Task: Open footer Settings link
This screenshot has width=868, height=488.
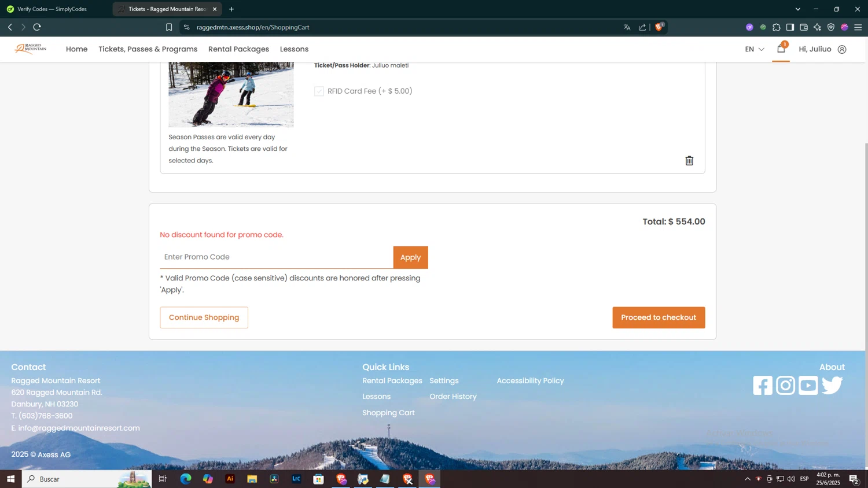Action: click(444, 380)
